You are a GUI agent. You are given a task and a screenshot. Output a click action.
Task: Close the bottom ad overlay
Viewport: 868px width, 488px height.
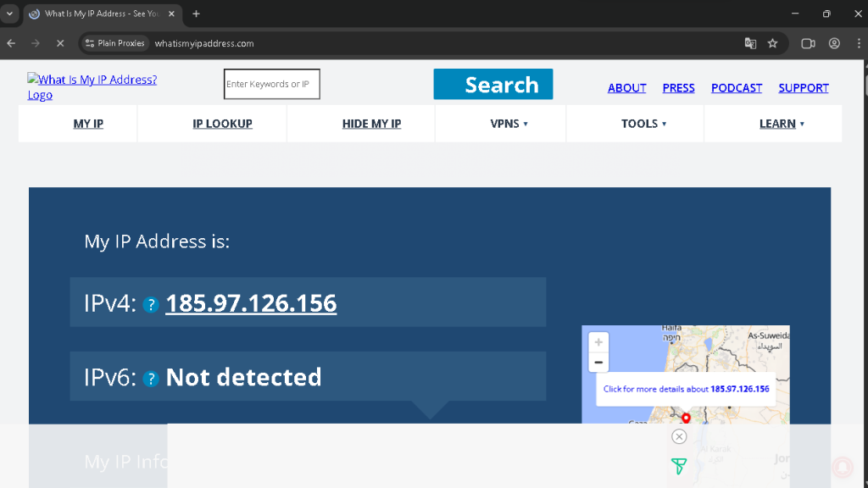point(679,436)
